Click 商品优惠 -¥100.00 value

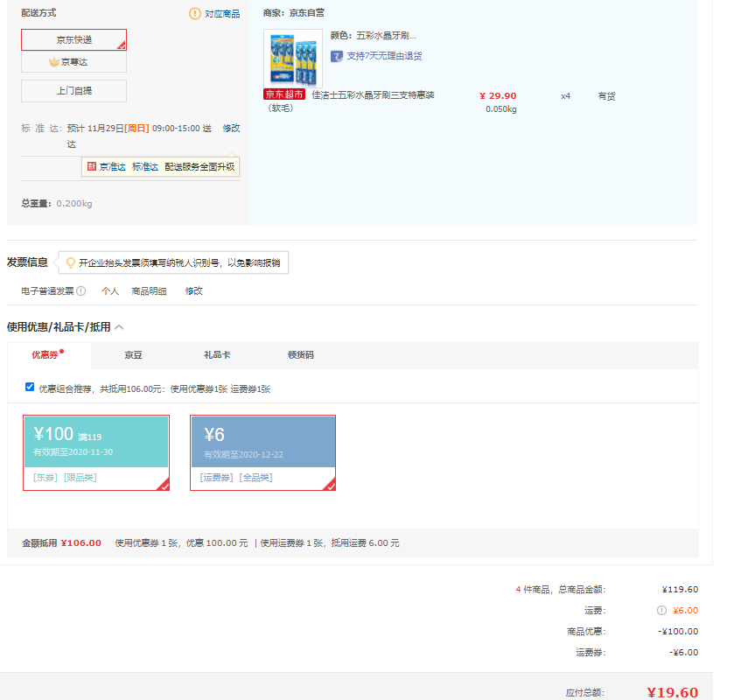678,632
